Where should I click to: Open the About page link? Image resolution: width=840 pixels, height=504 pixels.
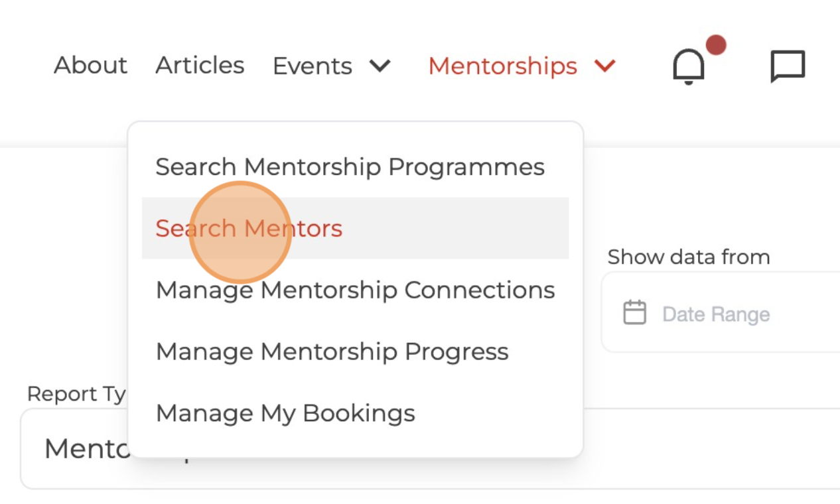(90, 66)
